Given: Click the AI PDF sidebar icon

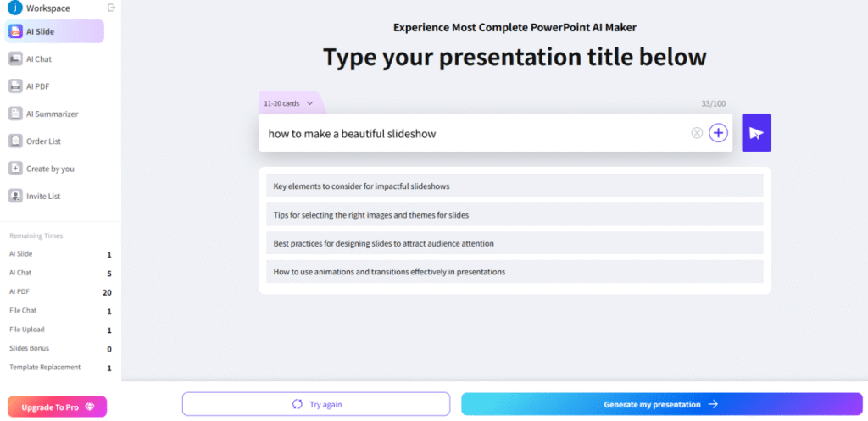Looking at the screenshot, I should tap(15, 86).
